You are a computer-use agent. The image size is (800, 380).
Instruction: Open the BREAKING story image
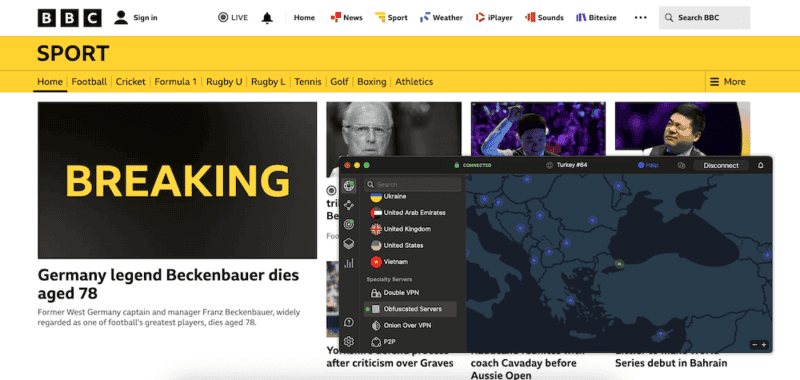pos(177,180)
